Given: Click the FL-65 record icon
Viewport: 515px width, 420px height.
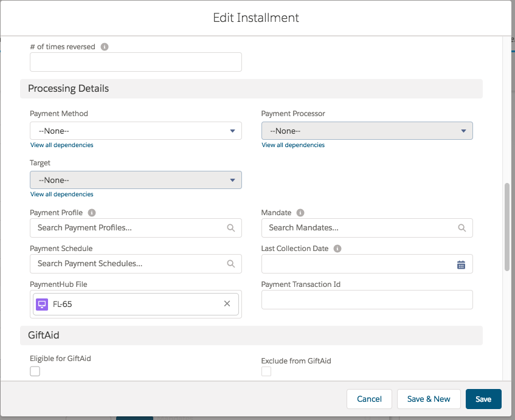Looking at the screenshot, I should (x=42, y=304).
